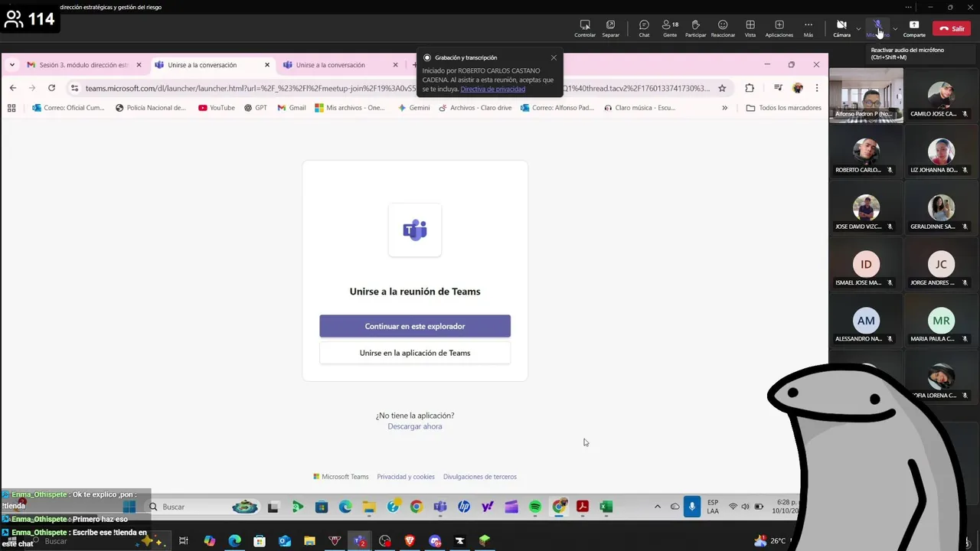Image resolution: width=980 pixels, height=551 pixels.
Task: Dismiss the Grabación y transcripción notice
Action: click(x=554, y=57)
